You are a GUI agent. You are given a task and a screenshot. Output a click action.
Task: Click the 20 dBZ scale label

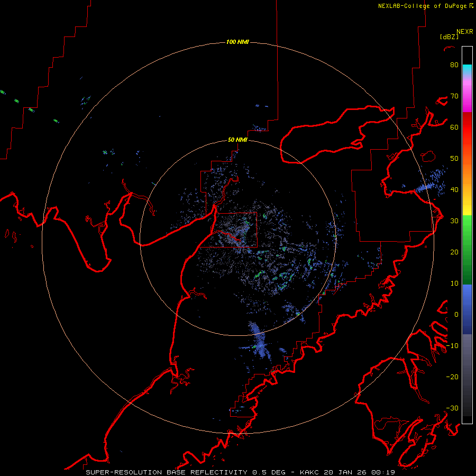click(x=454, y=252)
